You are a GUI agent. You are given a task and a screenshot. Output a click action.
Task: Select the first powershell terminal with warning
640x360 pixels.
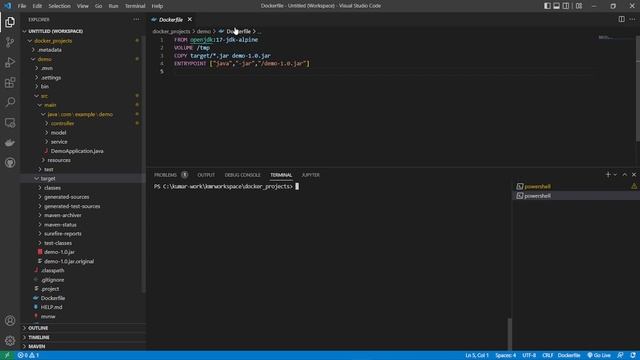click(x=576, y=186)
